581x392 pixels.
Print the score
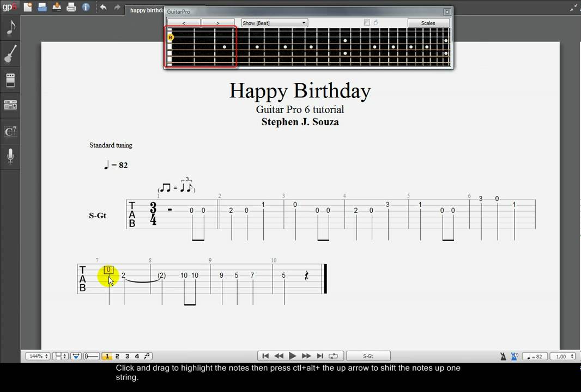click(x=71, y=7)
